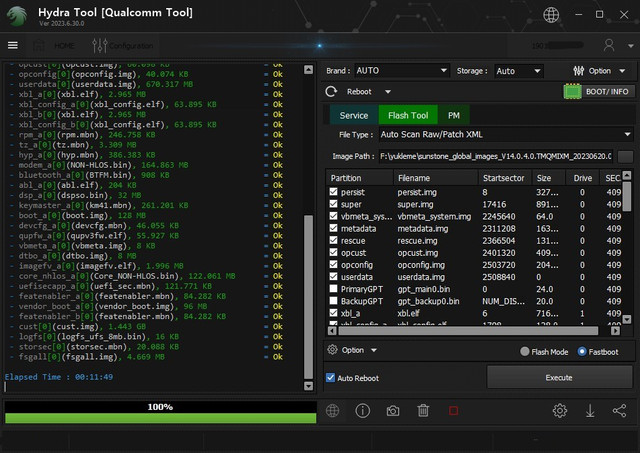Open the bottom Option gear dropdown
640x453 pixels.
coord(353,350)
